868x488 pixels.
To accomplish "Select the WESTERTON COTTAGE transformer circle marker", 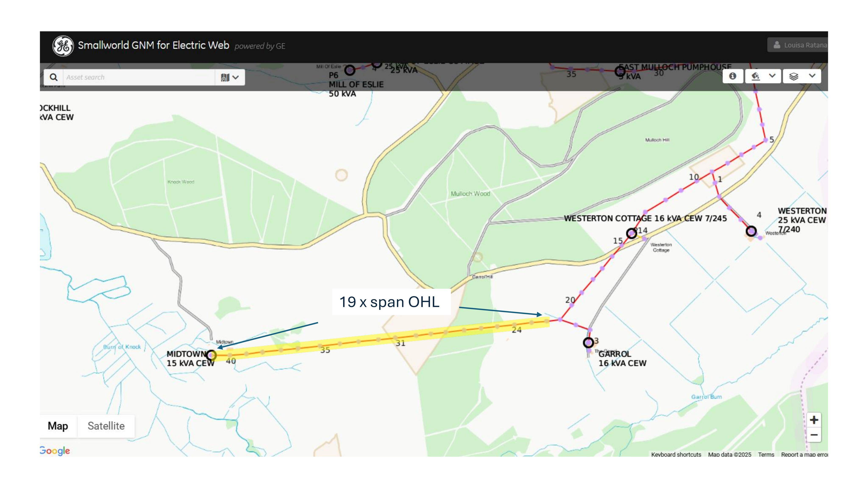I will pos(632,233).
